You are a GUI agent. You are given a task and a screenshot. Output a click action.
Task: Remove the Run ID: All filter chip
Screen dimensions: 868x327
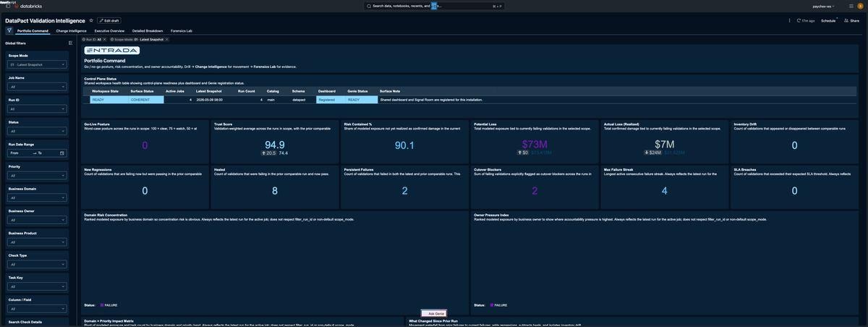point(104,39)
